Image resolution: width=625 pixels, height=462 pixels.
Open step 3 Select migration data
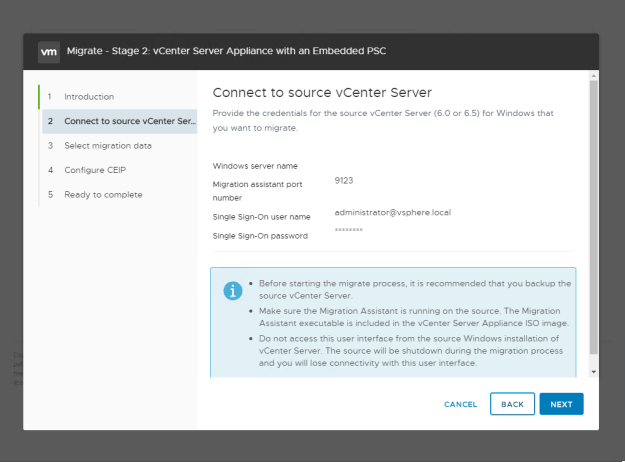tap(108, 145)
